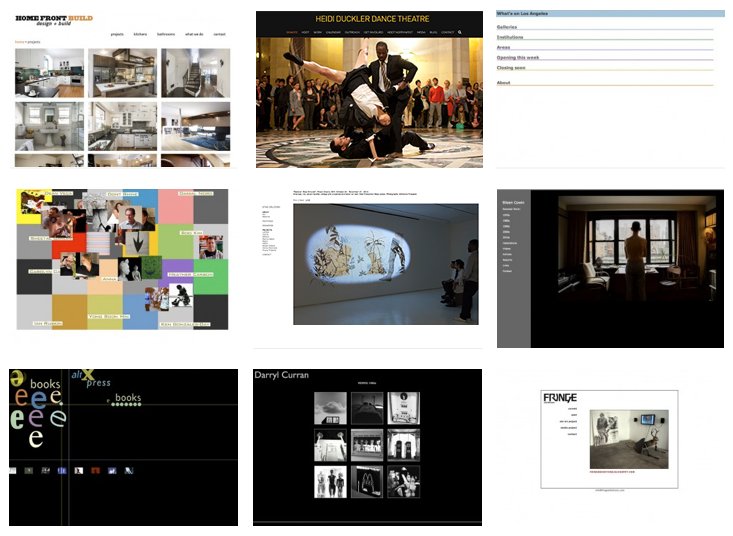Click the FRINGE logo
Image resolution: width=733 pixels, height=536 pixels.
tap(558, 397)
